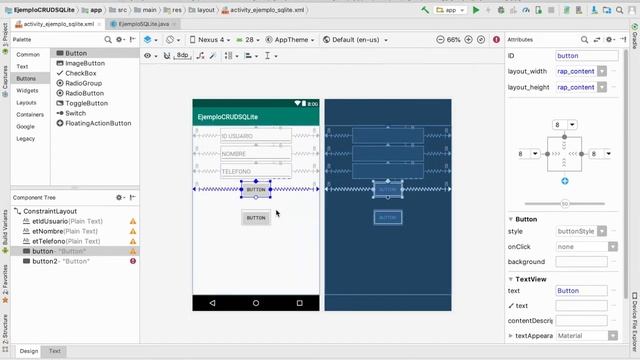Open the app run configuration dropdown
640x360 pixels.
(x=451, y=10)
